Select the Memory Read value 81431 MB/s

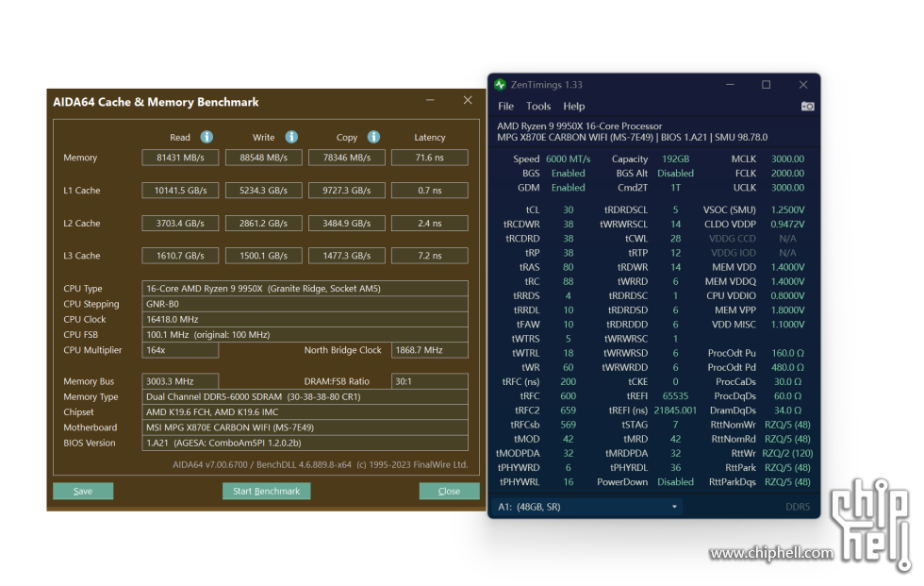tap(180, 158)
